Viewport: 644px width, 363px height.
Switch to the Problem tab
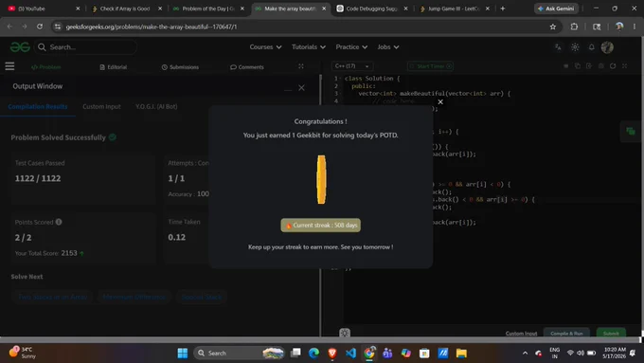coord(46,67)
